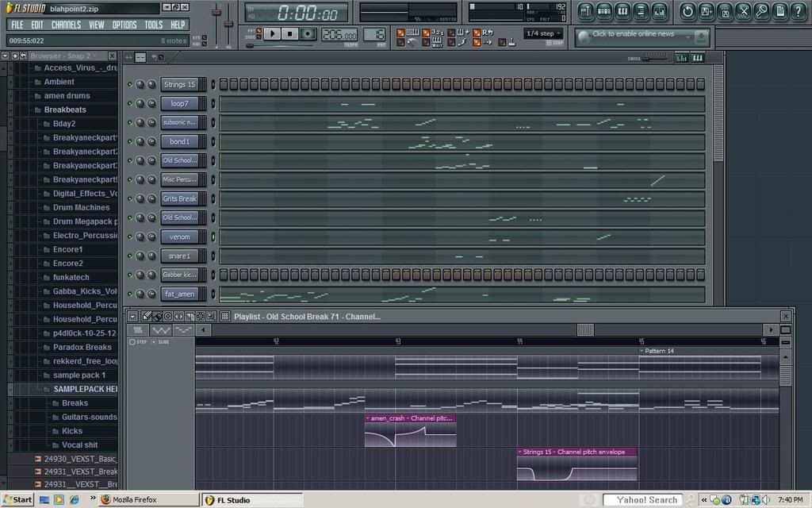Mute the Strings 15 channel

[x=130, y=84]
